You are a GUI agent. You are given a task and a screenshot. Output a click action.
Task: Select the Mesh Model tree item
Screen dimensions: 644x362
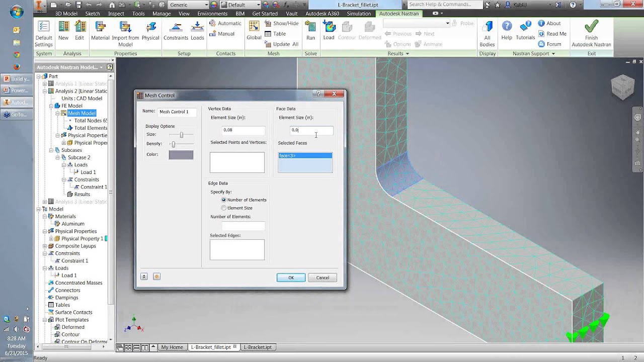pyautogui.click(x=82, y=113)
